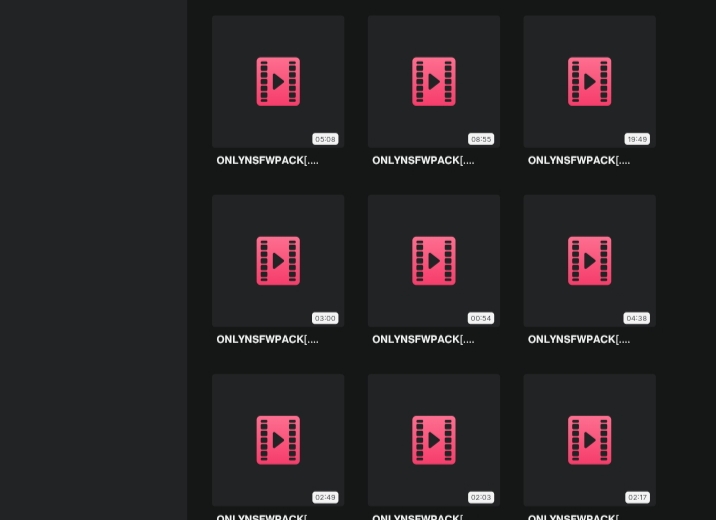Select the file name under the 19:49 video
The width and height of the screenshot is (716, 520).
pos(579,160)
